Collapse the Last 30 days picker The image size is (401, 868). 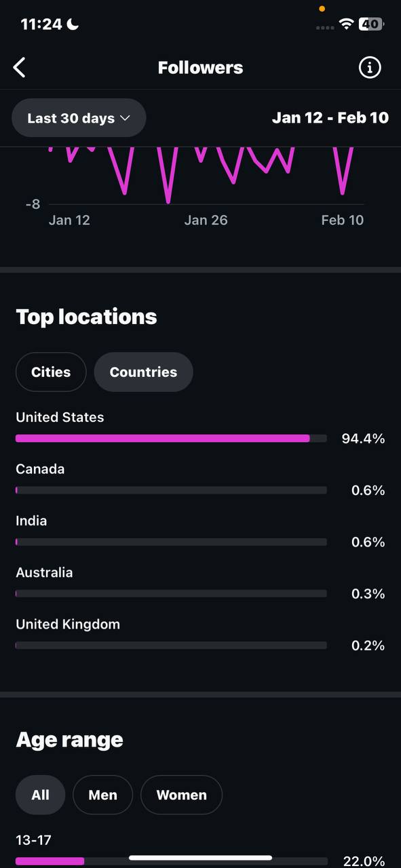tap(79, 117)
